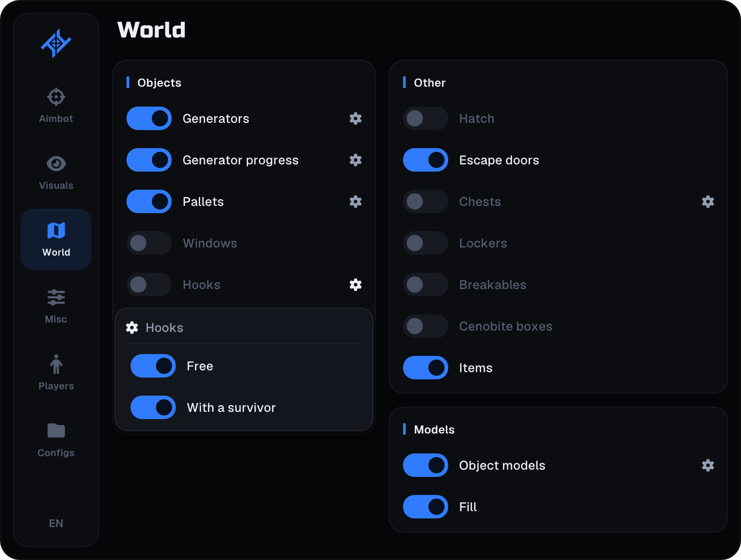Open the Configs folder icon
The image size is (741, 560).
point(56,431)
